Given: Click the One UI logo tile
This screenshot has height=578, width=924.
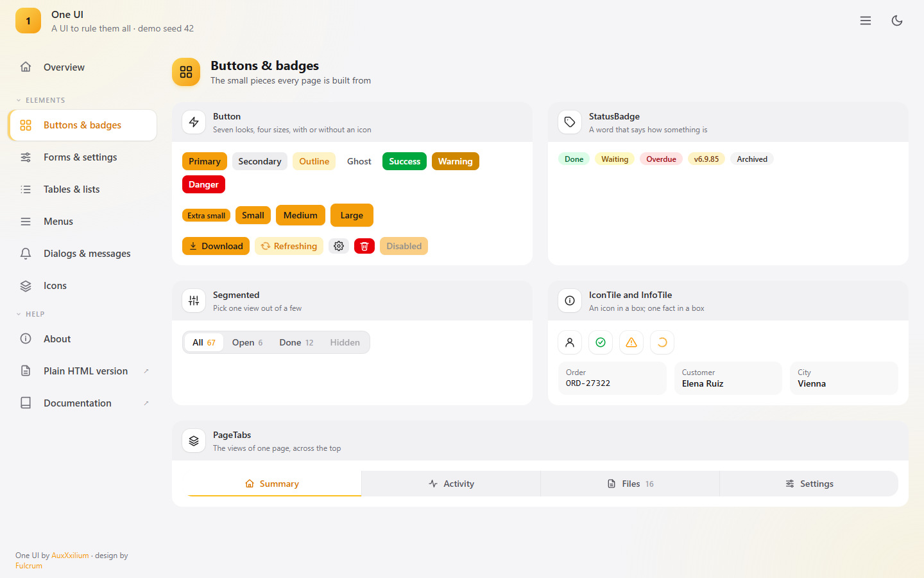Looking at the screenshot, I should [x=28, y=21].
